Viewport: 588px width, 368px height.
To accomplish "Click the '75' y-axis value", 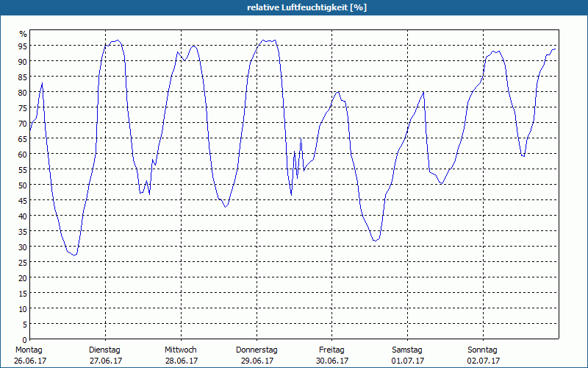I will (23, 107).
